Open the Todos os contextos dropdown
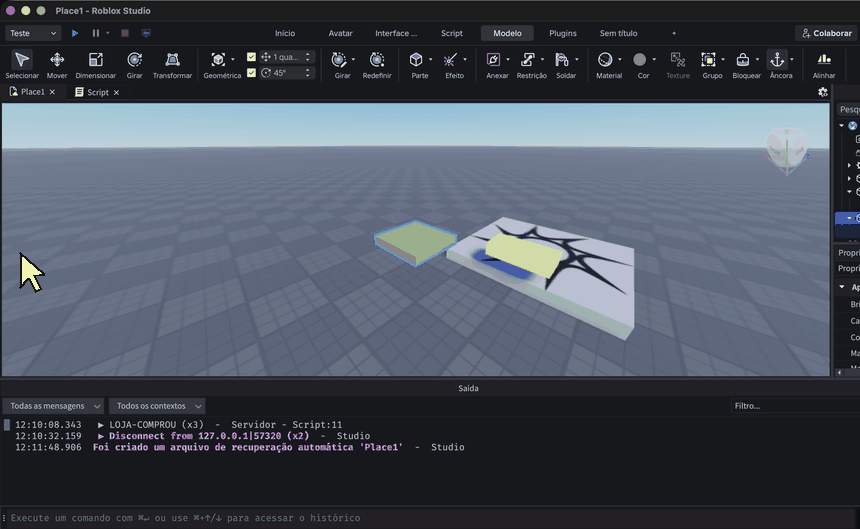860x529 pixels. pyautogui.click(x=157, y=406)
